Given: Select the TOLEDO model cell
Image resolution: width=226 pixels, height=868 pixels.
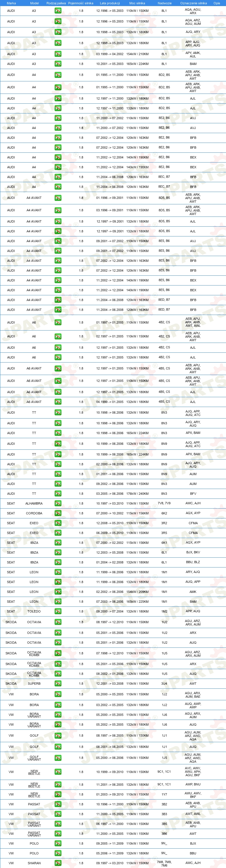Looking at the screenshot, I should (34, 611).
